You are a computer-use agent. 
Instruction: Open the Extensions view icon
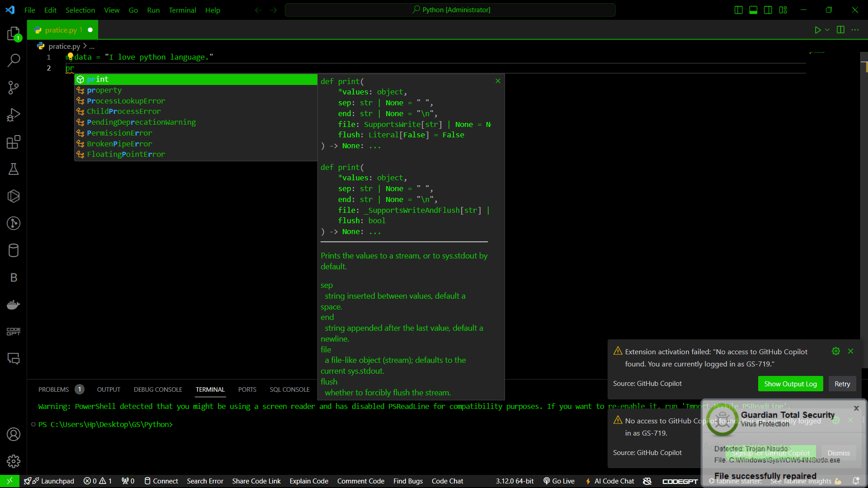coord(14,142)
